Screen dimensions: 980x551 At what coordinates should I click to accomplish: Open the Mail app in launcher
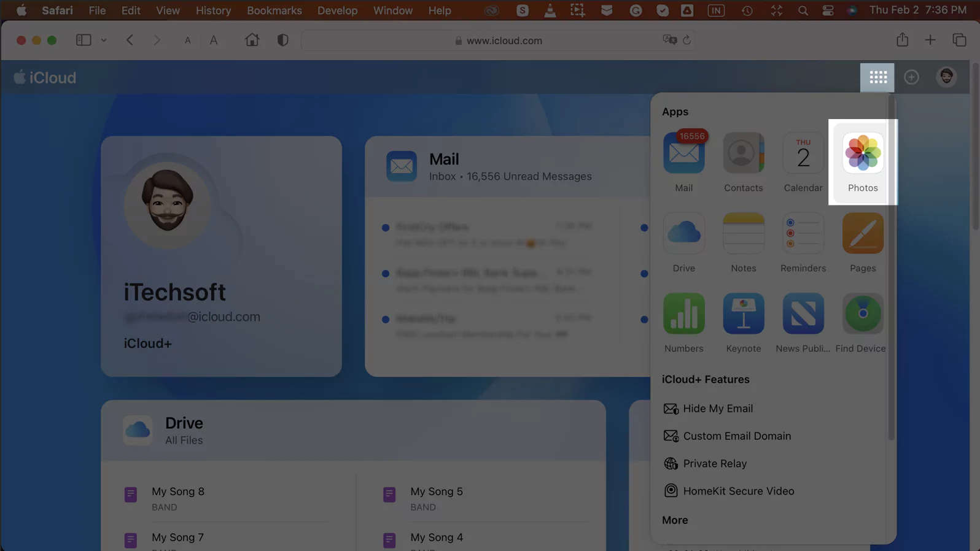pyautogui.click(x=683, y=153)
